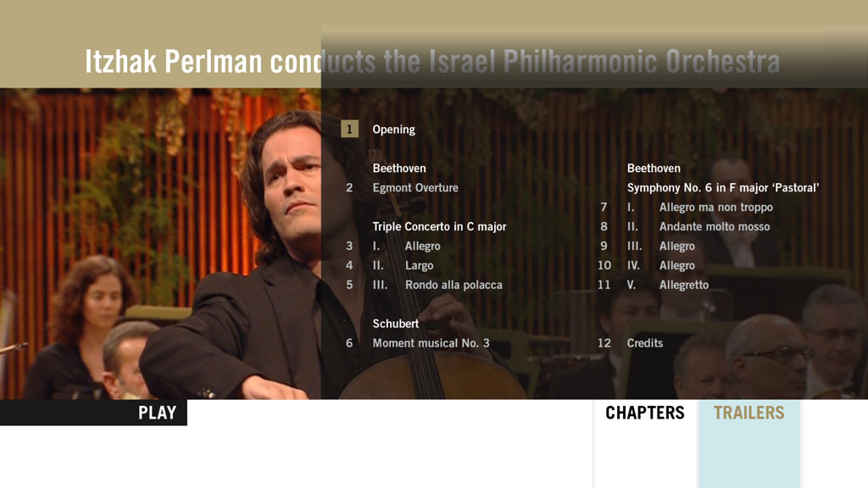
Task: Switch to the CHAPTERS tab
Action: (644, 413)
